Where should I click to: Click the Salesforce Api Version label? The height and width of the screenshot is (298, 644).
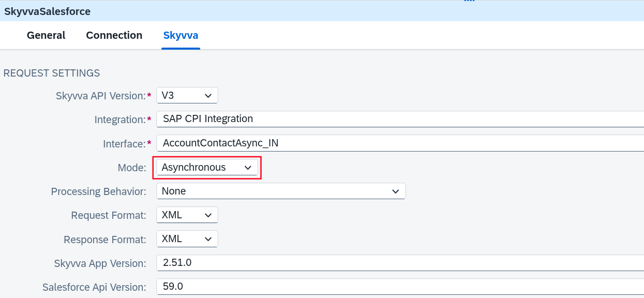(95, 287)
